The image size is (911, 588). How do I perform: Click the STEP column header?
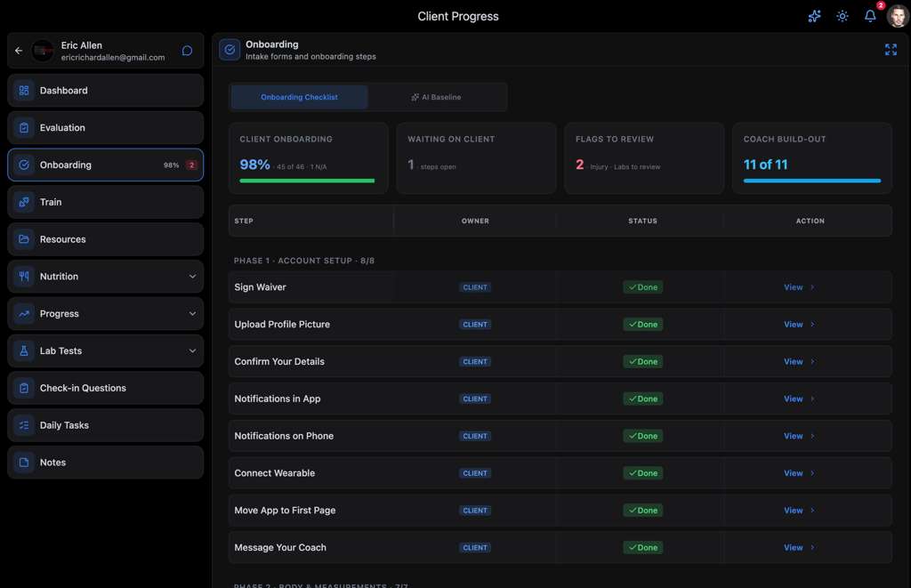click(x=244, y=221)
